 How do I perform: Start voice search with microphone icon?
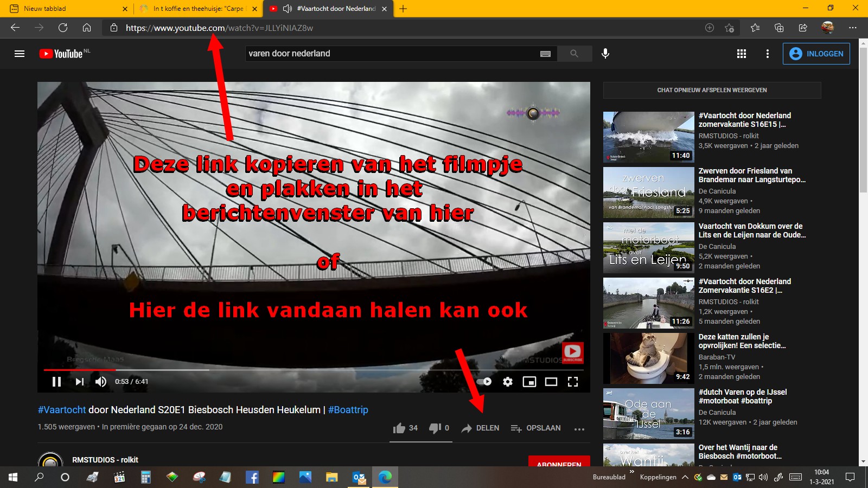click(x=605, y=54)
